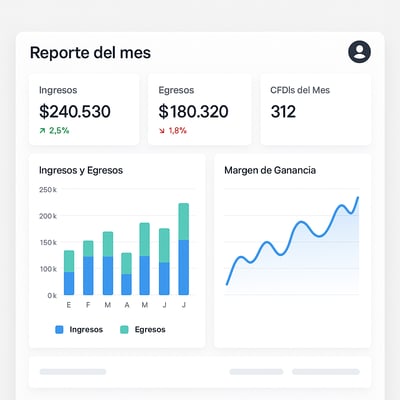Click the blue Ingresos legend swatch
The height and width of the screenshot is (400, 400).
tap(59, 330)
